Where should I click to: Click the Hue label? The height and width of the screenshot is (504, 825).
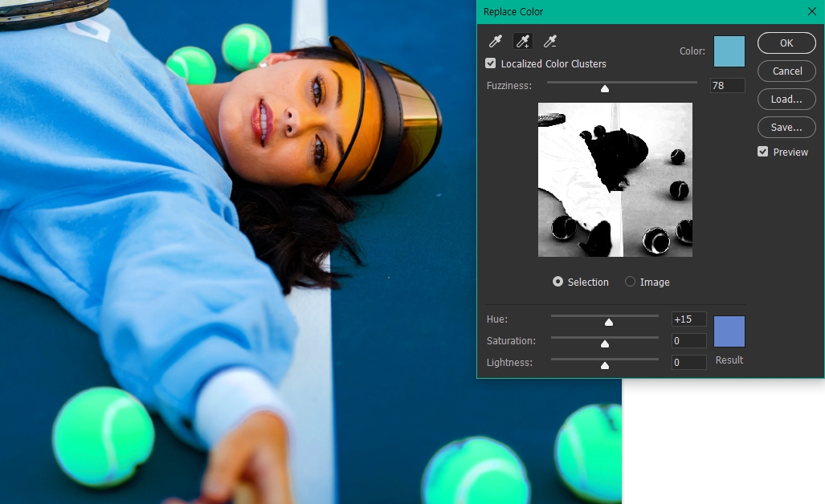tap(497, 319)
